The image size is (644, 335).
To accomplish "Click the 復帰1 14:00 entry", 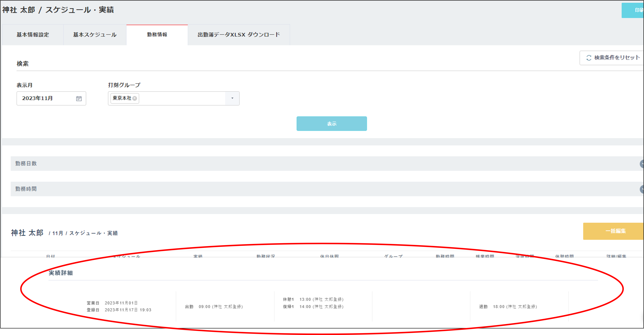I will point(313,307).
